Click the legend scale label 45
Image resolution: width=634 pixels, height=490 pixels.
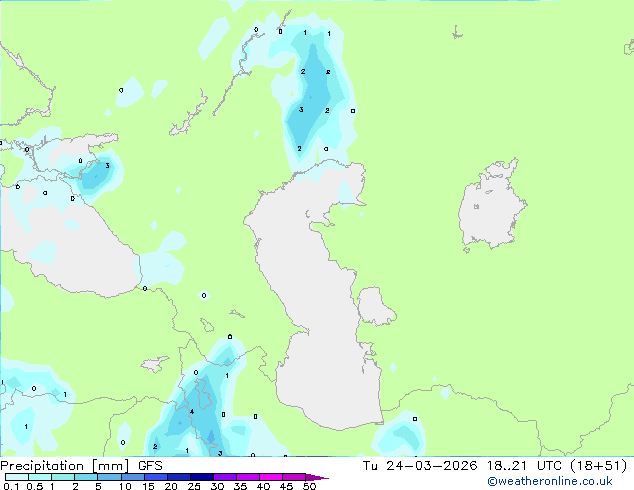286,486
